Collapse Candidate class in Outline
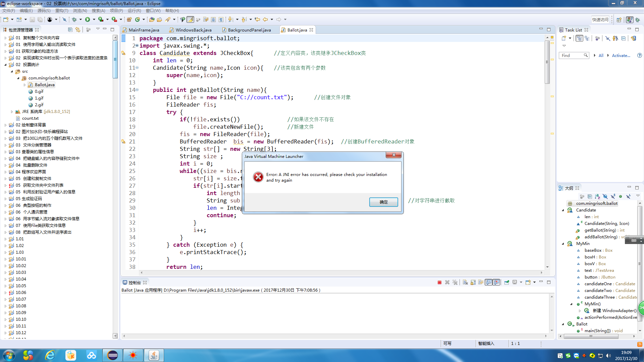The width and height of the screenshot is (644, 362). tap(563, 210)
